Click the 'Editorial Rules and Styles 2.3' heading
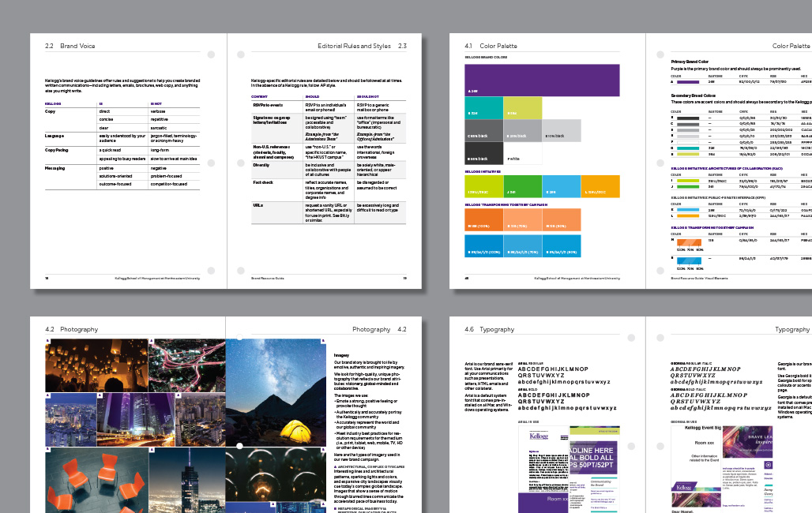This screenshot has height=513, width=812. 362,46
